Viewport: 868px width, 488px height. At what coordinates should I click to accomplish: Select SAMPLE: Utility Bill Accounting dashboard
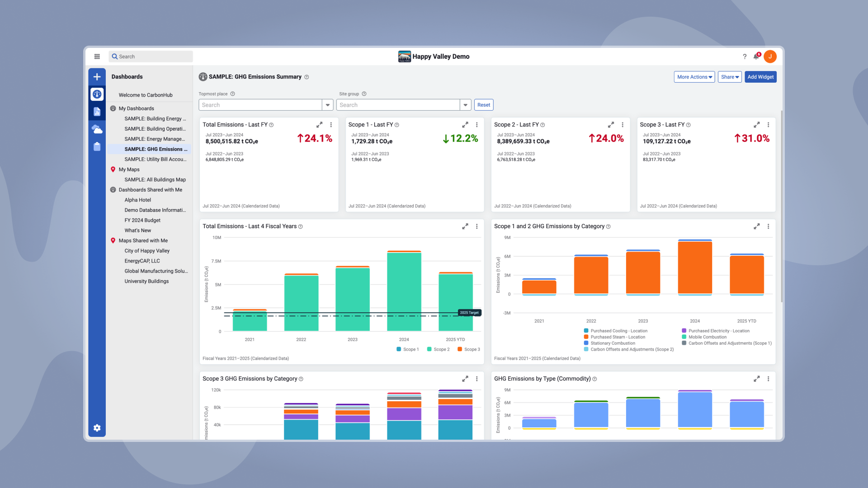(x=155, y=160)
